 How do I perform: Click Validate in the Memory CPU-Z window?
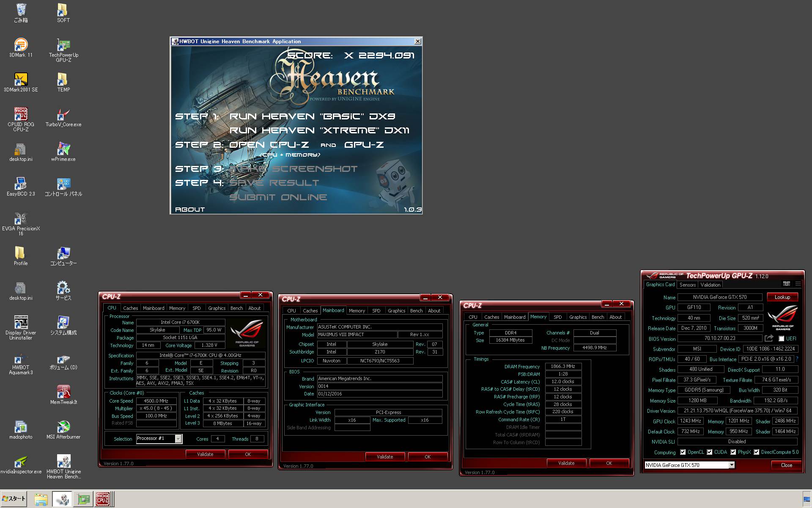coord(566,463)
